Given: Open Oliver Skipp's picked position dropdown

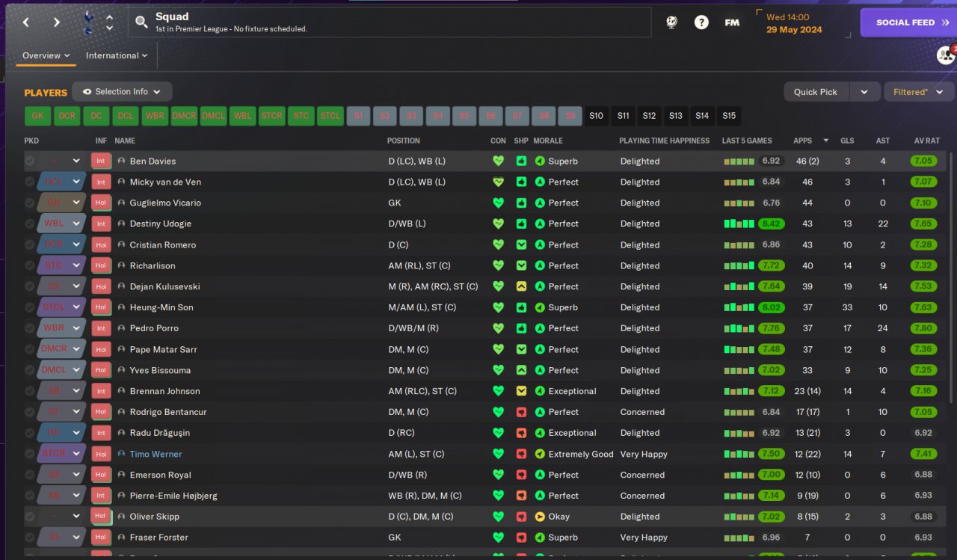Looking at the screenshot, I should [61, 517].
